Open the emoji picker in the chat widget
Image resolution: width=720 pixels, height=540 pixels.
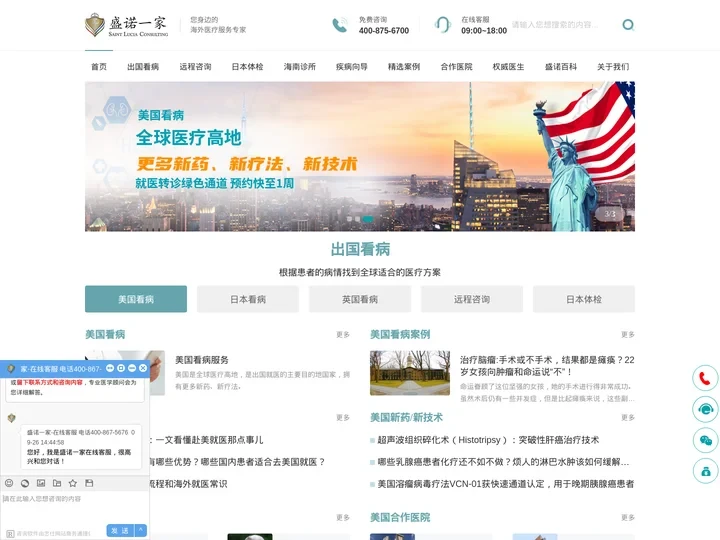[x=9, y=483]
